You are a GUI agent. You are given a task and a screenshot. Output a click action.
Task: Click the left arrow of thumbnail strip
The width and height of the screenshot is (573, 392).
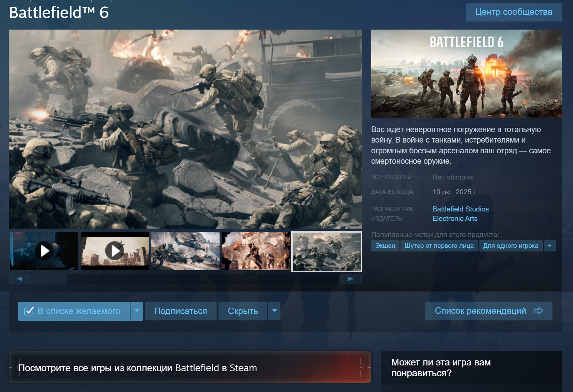click(20, 279)
